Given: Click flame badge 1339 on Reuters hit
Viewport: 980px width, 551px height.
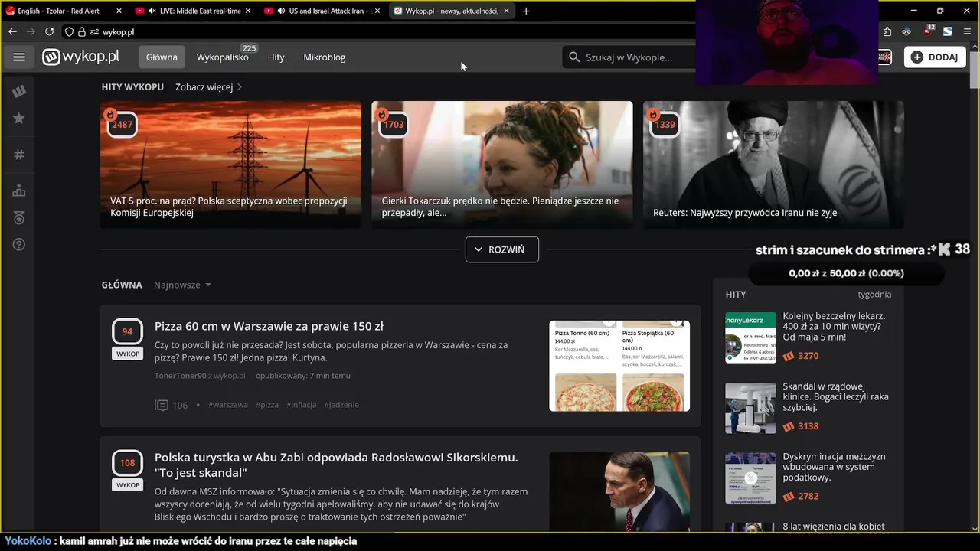Looking at the screenshot, I should click(665, 124).
